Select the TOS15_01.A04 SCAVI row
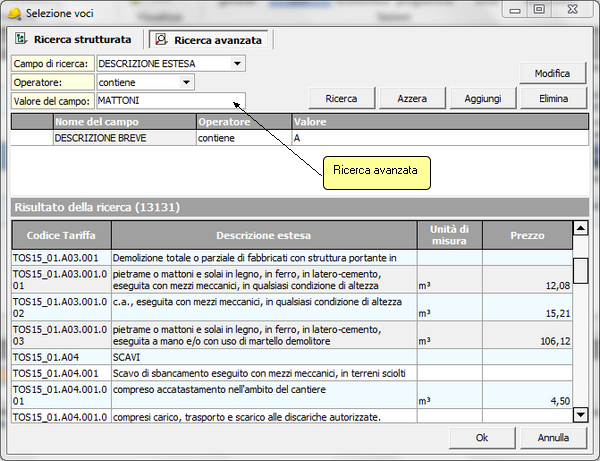 (264, 356)
